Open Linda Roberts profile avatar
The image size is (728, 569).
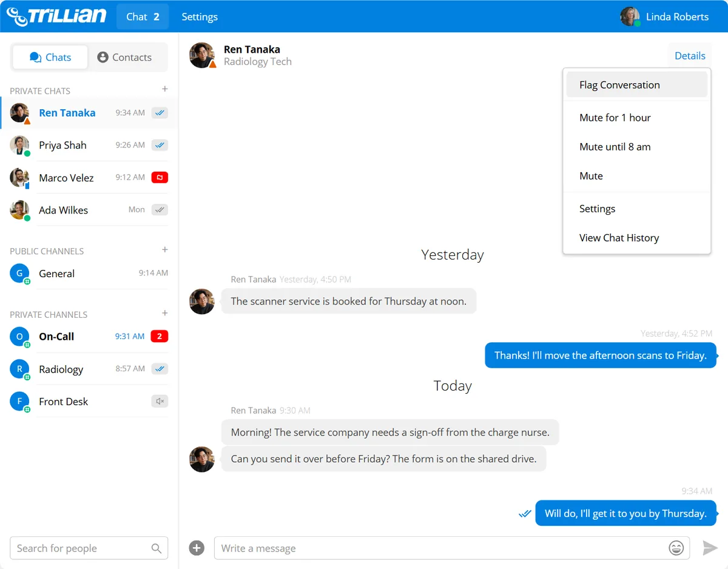pyautogui.click(x=630, y=16)
